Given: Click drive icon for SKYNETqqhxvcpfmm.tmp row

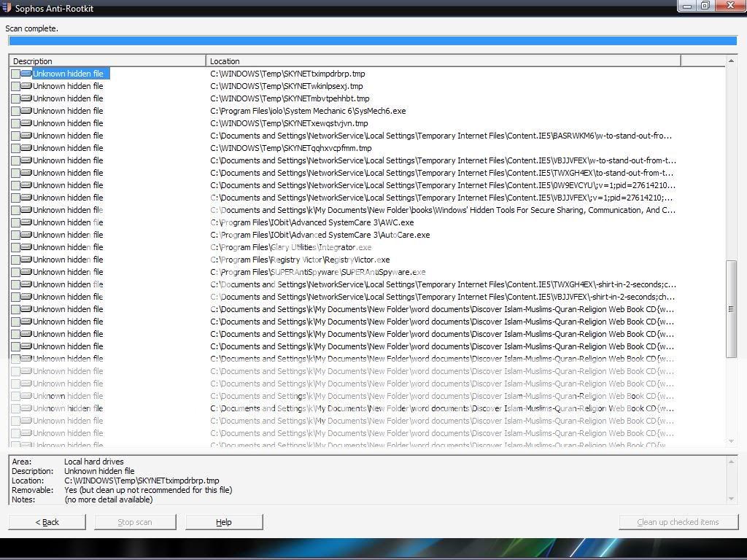Looking at the screenshot, I should coord(26,147).
